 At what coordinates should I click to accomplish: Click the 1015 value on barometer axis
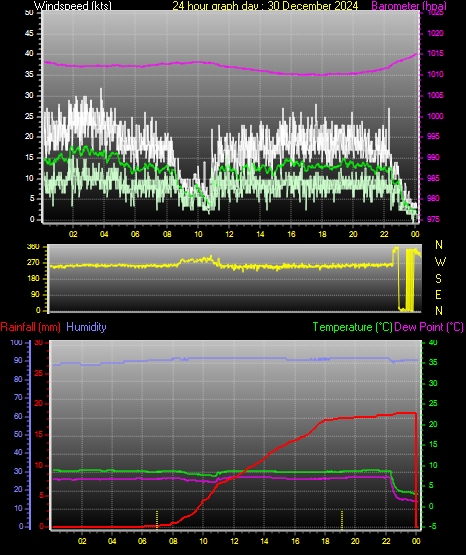tap(436, 53)
